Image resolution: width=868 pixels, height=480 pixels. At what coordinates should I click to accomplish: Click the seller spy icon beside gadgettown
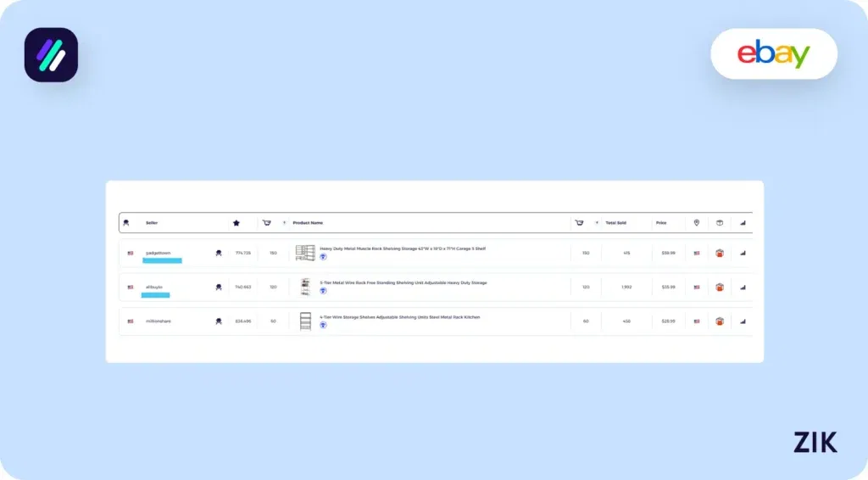[219, 253]
